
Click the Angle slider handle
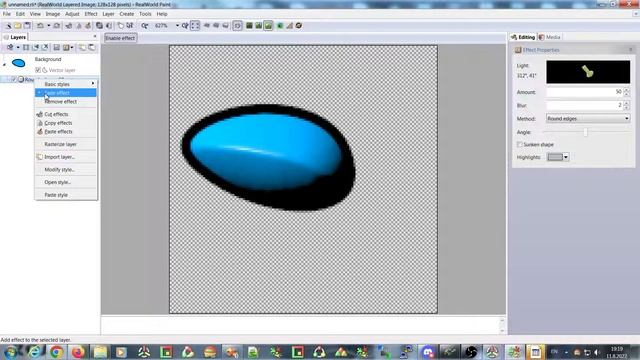585,132
